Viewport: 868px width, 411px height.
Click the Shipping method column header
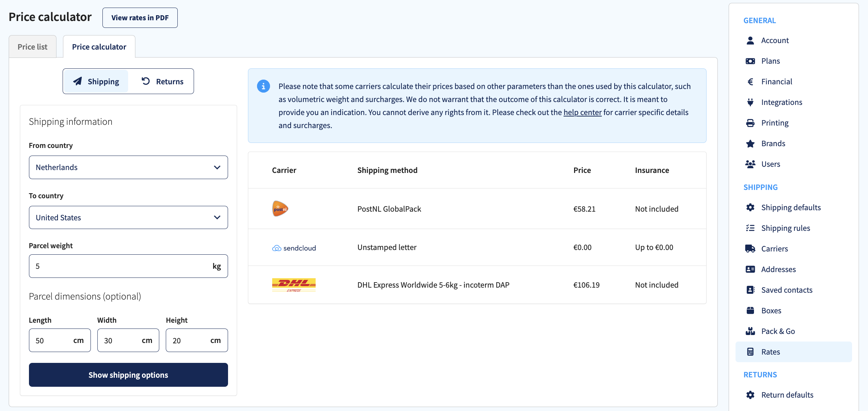[x=387, y=170]
